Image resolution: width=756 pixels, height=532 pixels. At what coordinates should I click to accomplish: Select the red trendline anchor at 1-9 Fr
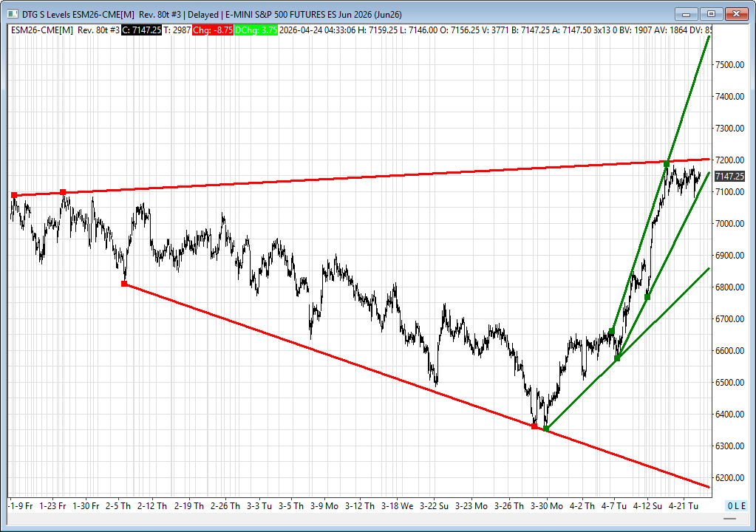point(14,195)
